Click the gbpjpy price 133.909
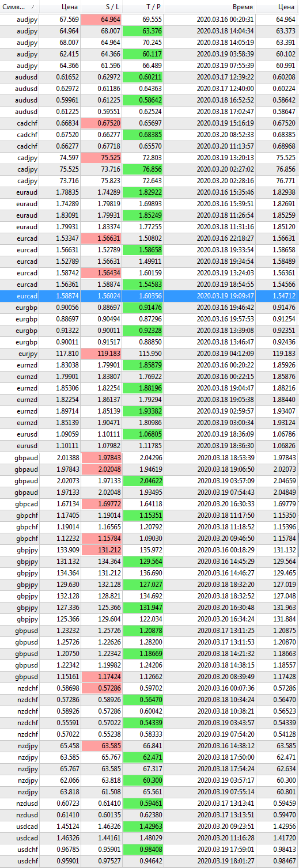 [68, 549]
